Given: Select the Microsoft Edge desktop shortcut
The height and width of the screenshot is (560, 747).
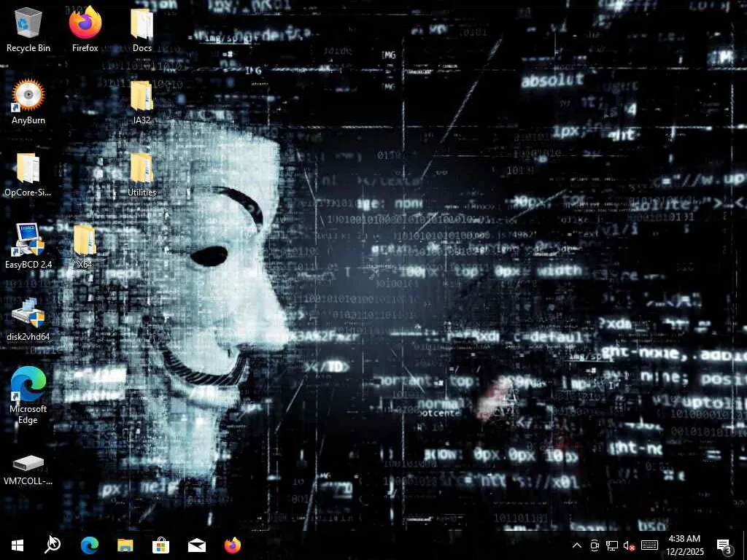Looking at the screenshot, I should point(28,395).
